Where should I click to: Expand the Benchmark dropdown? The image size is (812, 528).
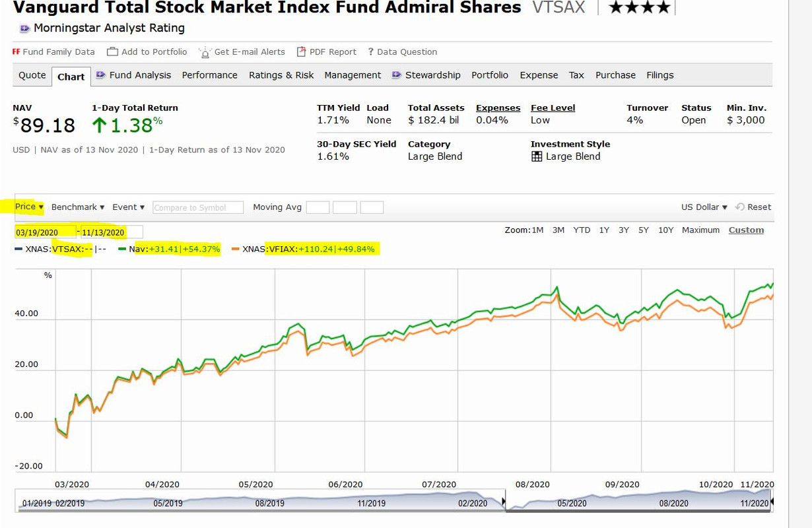point(78,207)
